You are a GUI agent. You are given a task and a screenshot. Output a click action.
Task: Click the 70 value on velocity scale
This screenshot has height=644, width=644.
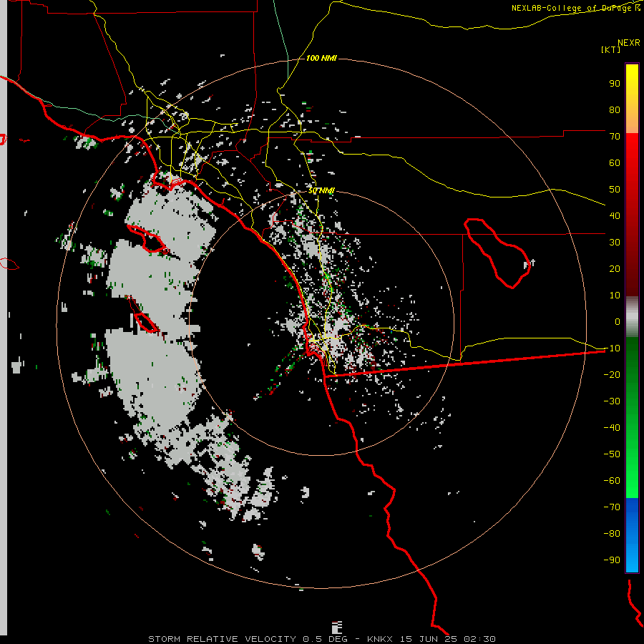615,137
